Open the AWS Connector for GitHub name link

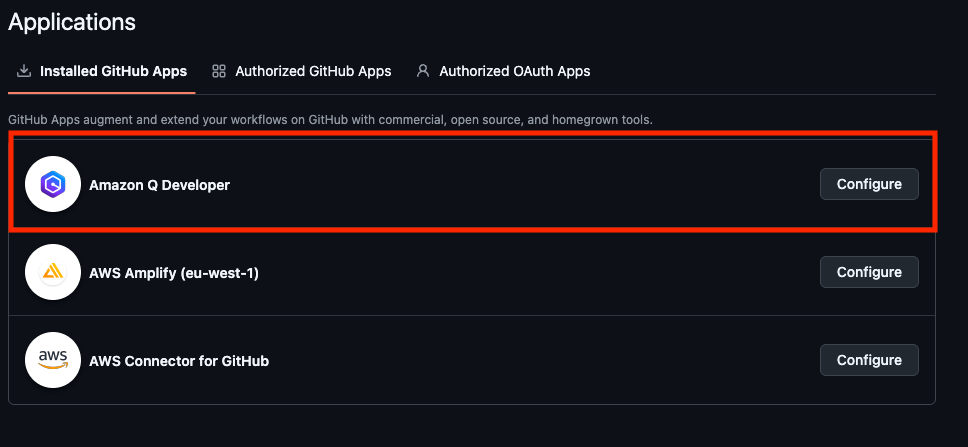tap(179, 361)
